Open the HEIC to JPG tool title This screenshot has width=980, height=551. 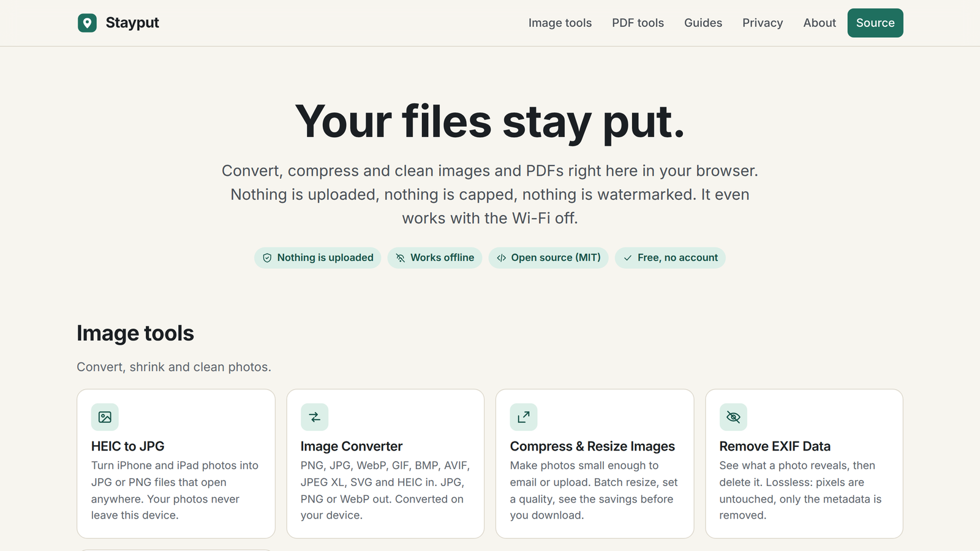coord(128,446)
